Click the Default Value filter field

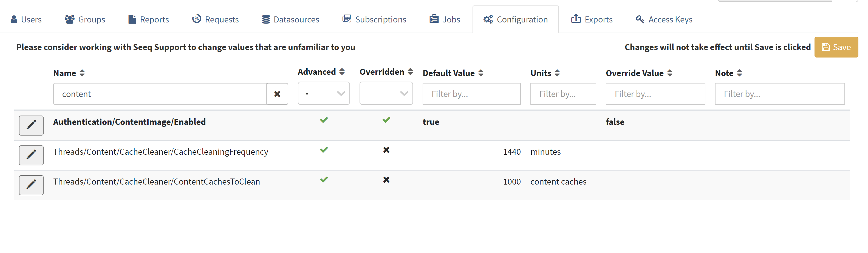pyautogui.click(x=471, y=94)
